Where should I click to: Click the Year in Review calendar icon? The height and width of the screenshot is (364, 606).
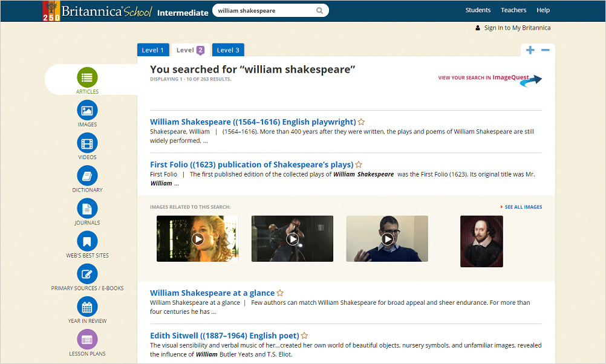[x=87, y=307]
